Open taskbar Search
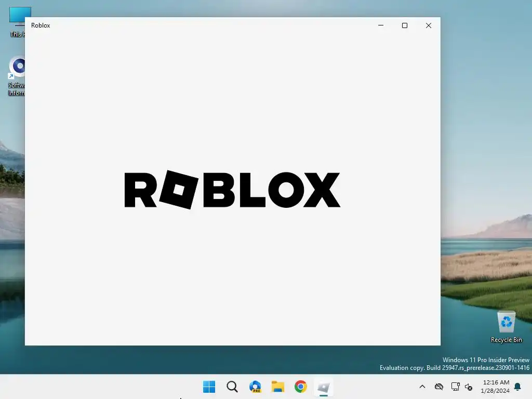Screen dimensions: 532x399 point(232,387)
